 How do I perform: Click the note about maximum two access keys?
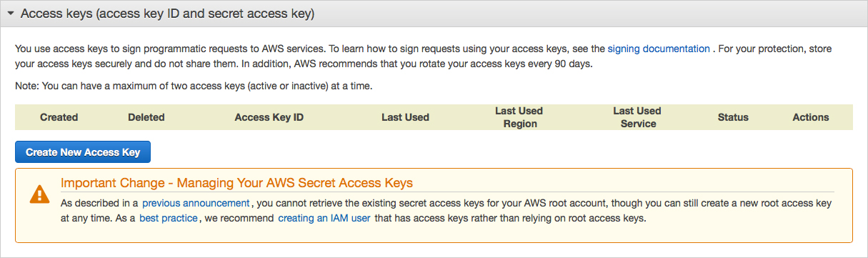pyautogui.click(x=194, y=86)
